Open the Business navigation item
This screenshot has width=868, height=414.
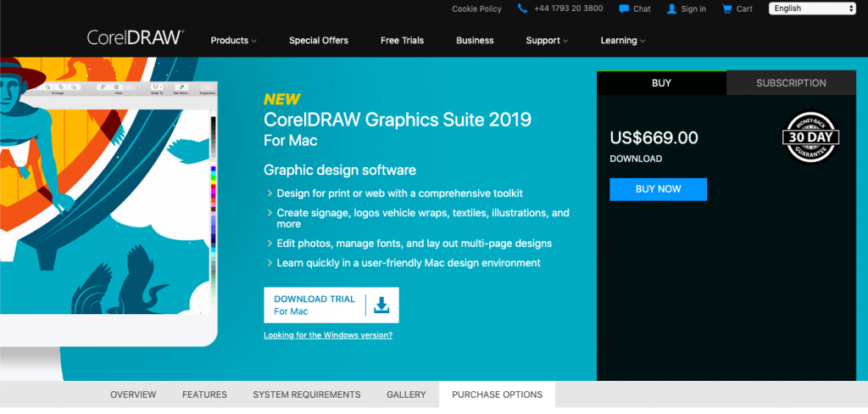point(475,41)
